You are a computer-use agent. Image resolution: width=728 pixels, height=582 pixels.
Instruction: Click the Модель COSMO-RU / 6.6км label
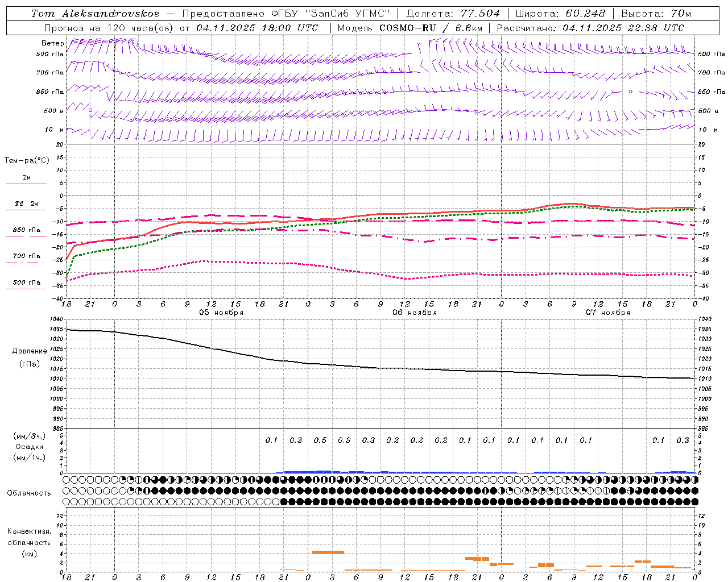tap(410, 27)
